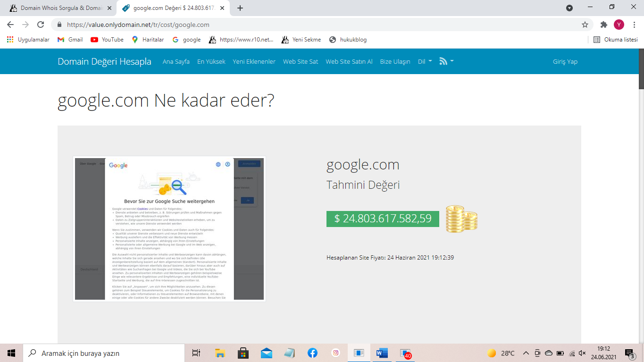Click the Domain Değeri Hesapla site logo
The image size is (644, 362).
(x=104, y=61)
